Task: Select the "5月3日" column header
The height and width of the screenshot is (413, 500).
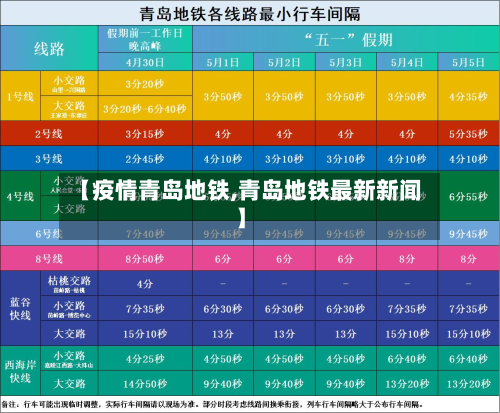Action: pyautogui.click(x=346, y=62)
